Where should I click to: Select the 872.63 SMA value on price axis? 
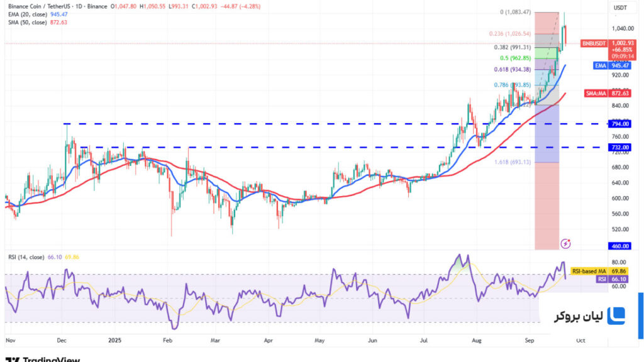[619, 94]
